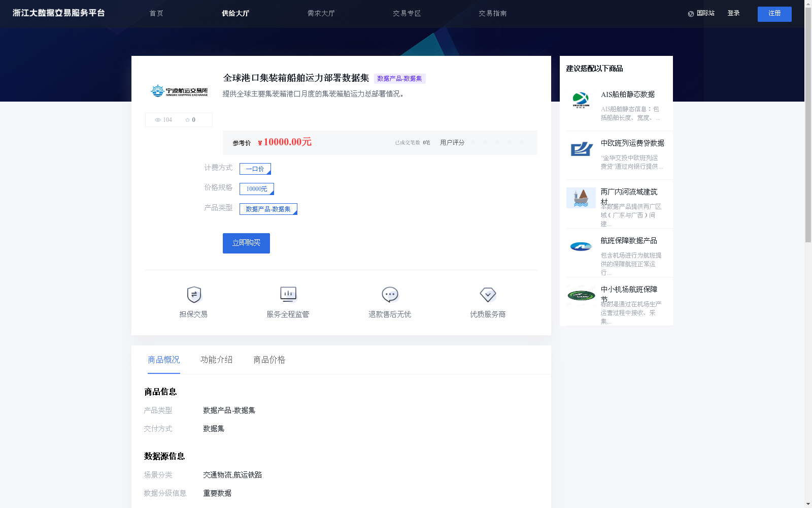Click the 建议搭配以下商品 heading
The width and height of the screenshot is (812, 508).
click(594, 69)
